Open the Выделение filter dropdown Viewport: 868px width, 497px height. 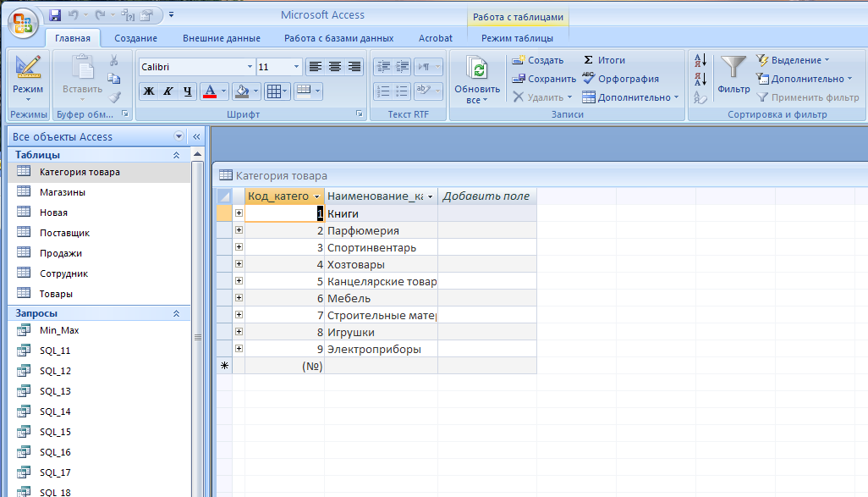pos(793,60)
